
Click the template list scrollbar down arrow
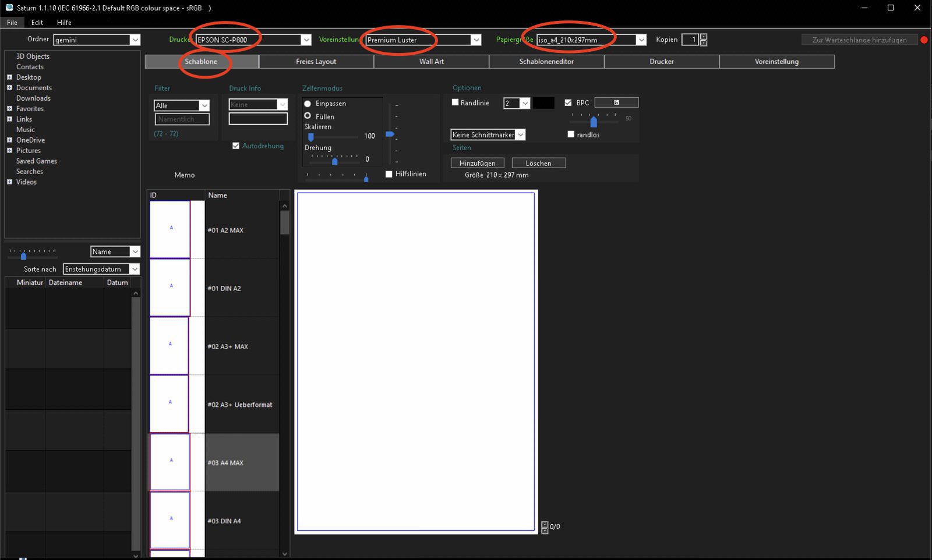(x=285, y=554)
